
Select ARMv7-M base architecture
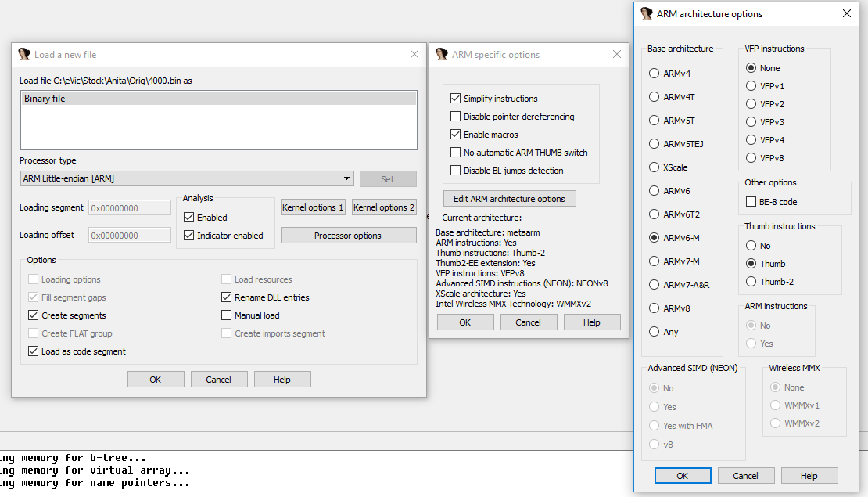(655, 261)
